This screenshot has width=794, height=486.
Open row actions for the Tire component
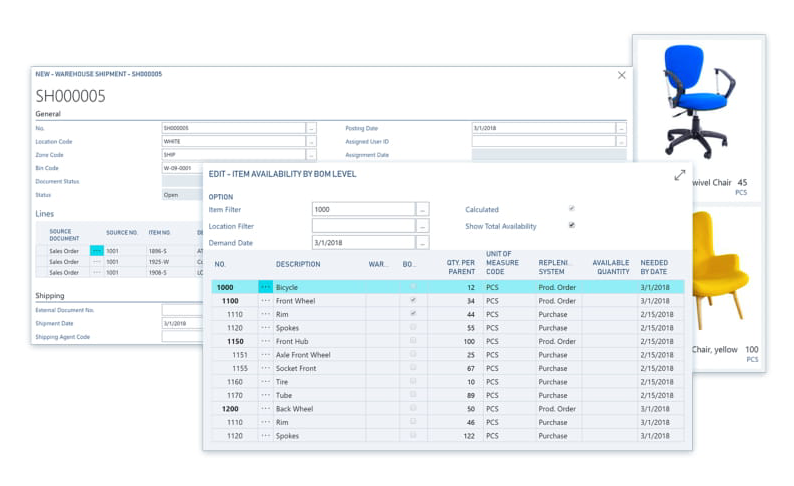click(265, 382)
